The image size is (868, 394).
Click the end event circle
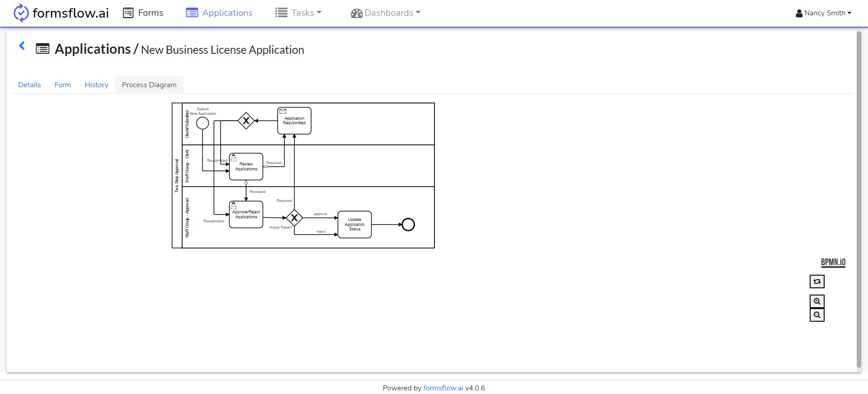coord(408,225)
